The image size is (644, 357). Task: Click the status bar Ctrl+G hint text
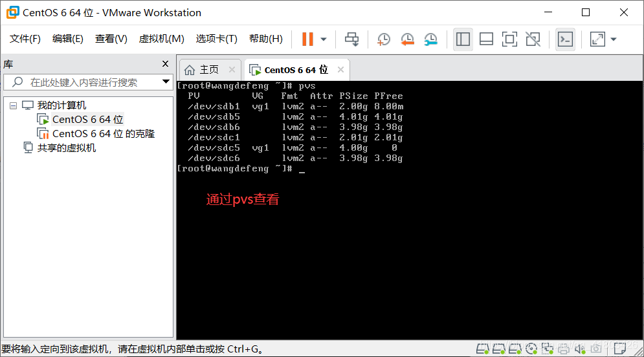[132, 349]
